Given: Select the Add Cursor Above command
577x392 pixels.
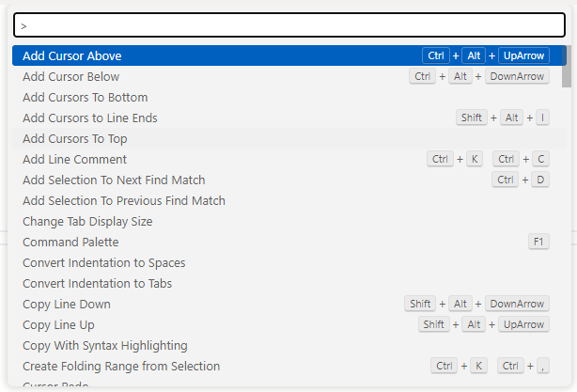Looking at the screenshot, I should [x=72, y=56].
